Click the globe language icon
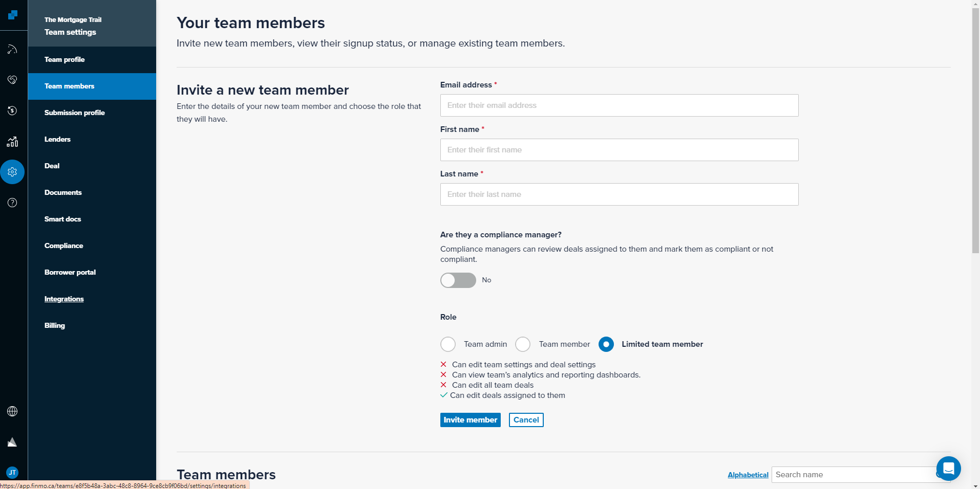The width and height of the screenshot is (980, 489). [x=12, y=411]
